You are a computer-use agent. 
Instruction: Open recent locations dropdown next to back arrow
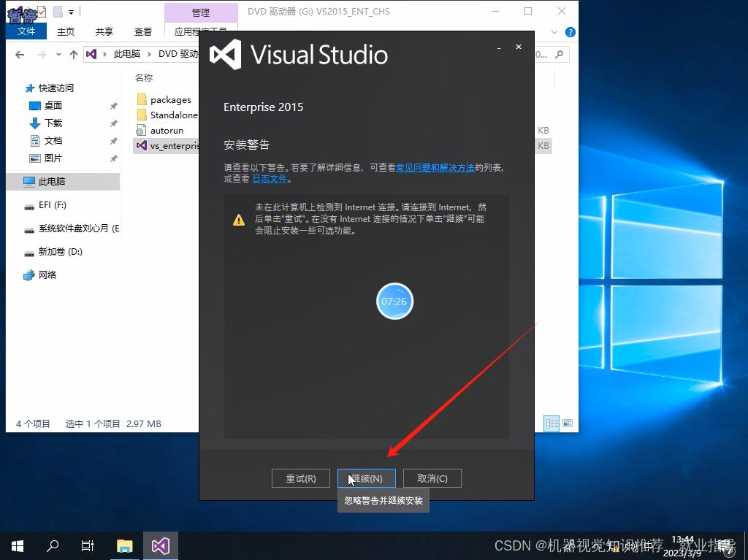(58, 54)
